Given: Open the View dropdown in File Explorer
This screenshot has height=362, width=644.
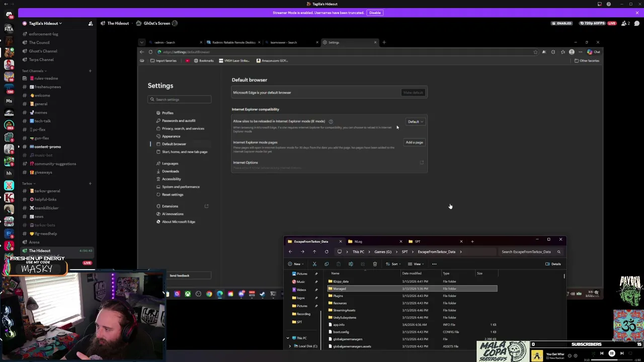Looking at the screenshot, I should pyautogui.click(x=417, y=264).
